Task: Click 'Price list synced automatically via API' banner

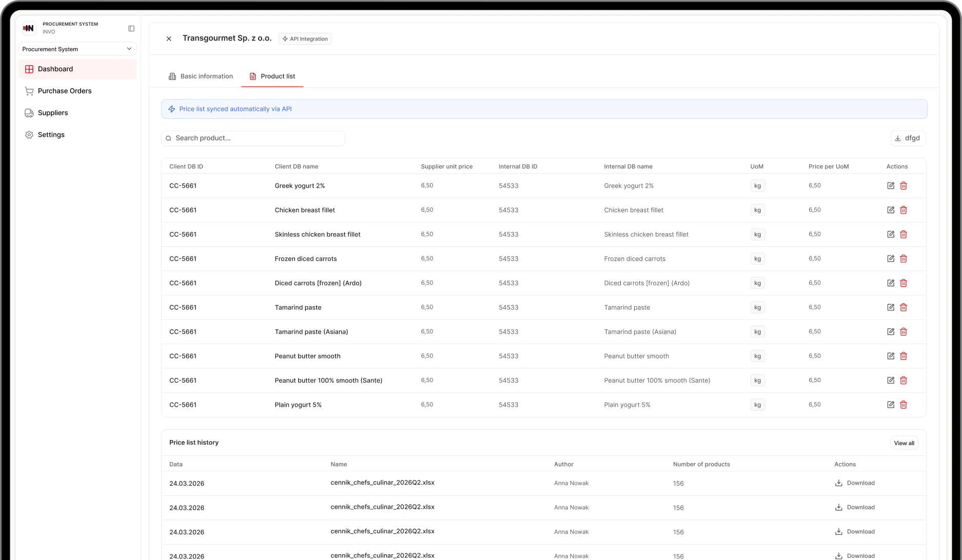Action: 544,109
